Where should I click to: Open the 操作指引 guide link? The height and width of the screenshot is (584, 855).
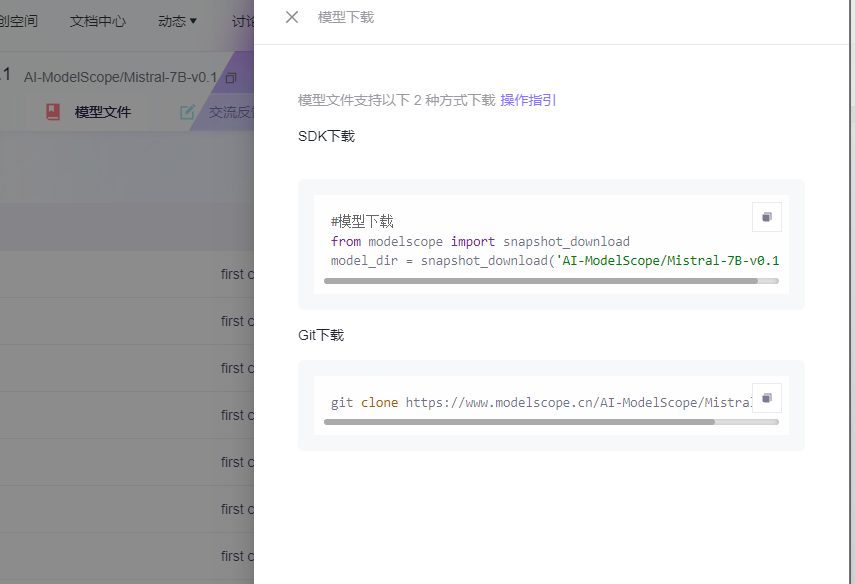[x=528, y=100]
